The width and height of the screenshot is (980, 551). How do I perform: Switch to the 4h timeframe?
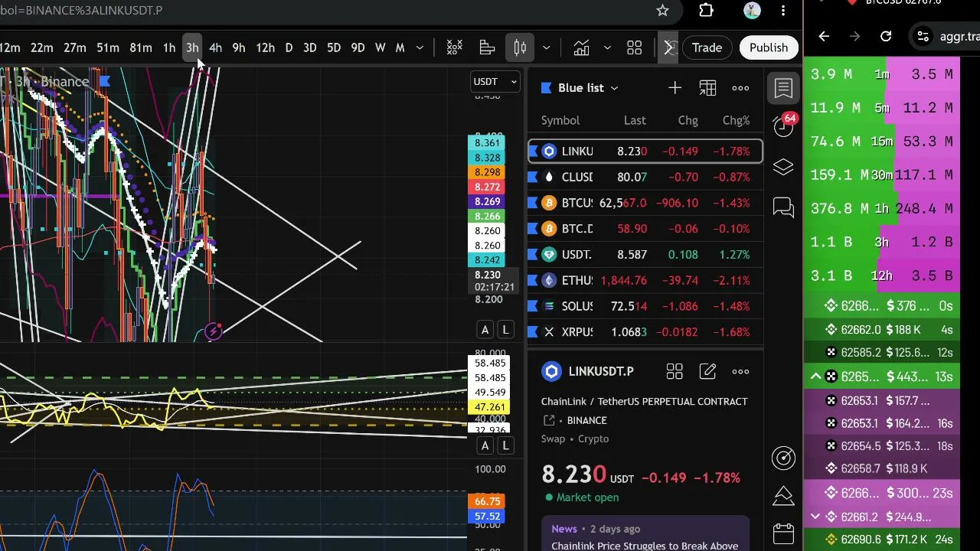coord(215,47)
